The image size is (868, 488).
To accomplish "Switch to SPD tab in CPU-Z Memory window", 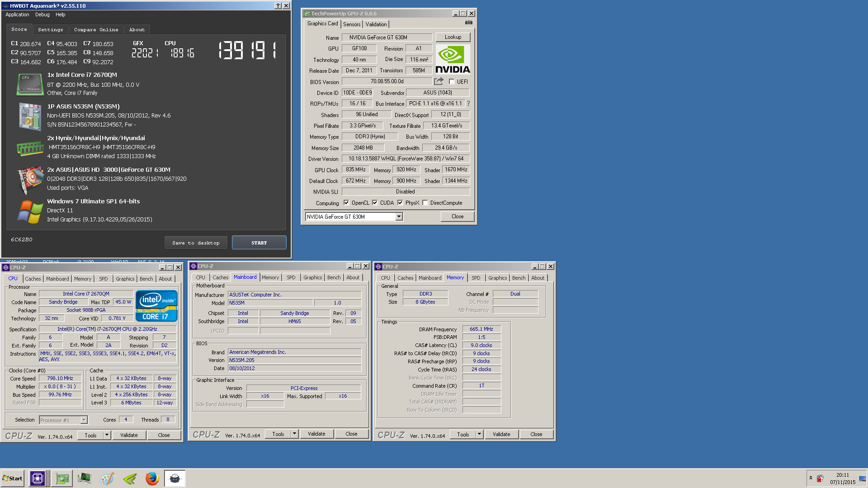I will [476, 278].
